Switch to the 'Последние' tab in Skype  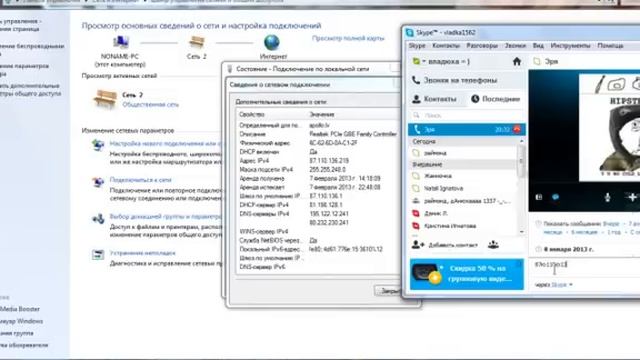click(x=496, y=99)
